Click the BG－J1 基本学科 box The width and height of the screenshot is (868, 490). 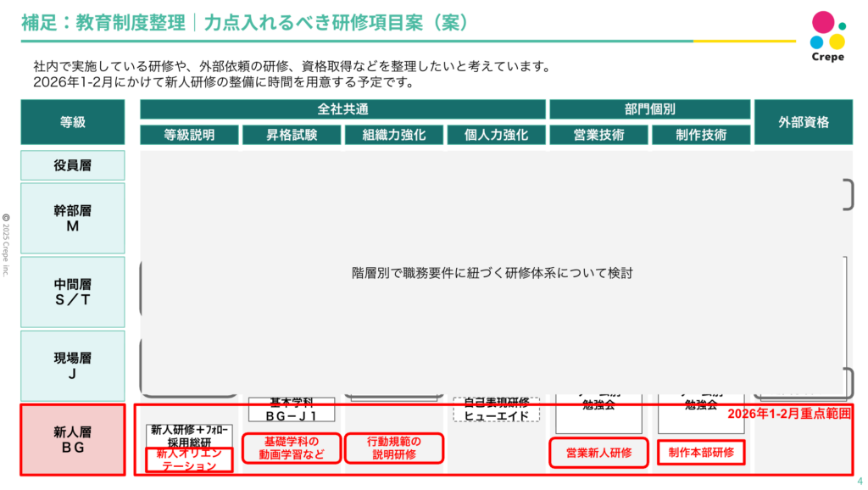[292, 409]
